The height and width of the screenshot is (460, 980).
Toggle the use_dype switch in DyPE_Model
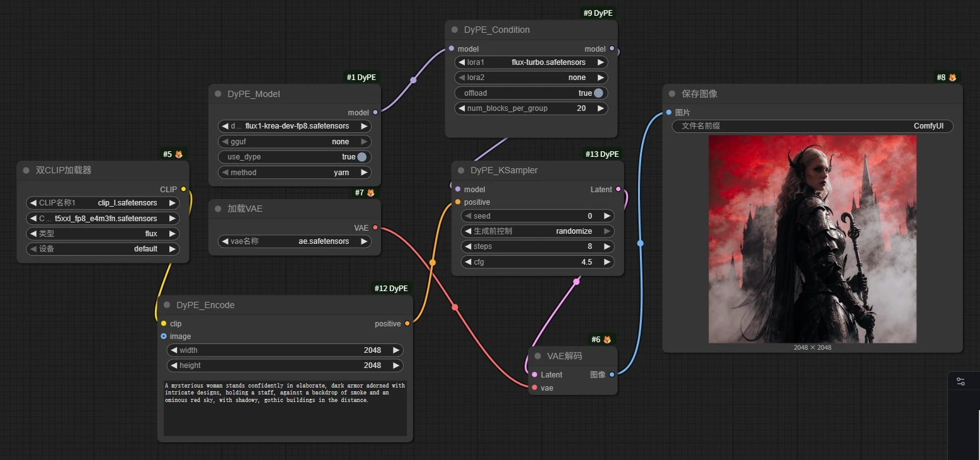click(362, 157)
